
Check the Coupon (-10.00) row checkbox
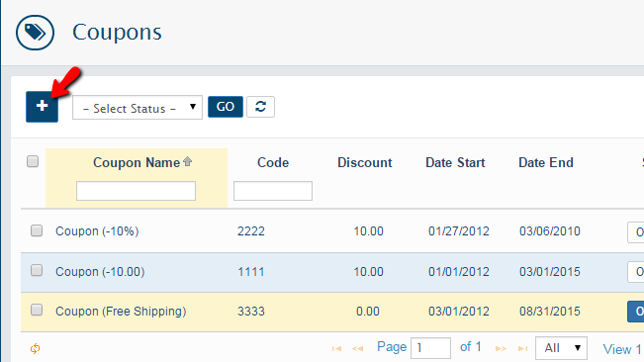click(x=37, y=270)
